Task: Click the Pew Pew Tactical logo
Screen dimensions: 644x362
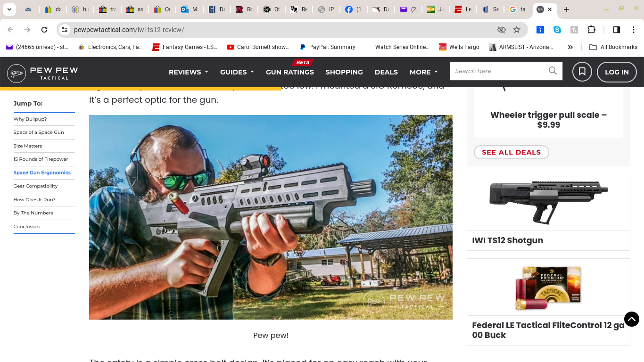Action: 42,73
